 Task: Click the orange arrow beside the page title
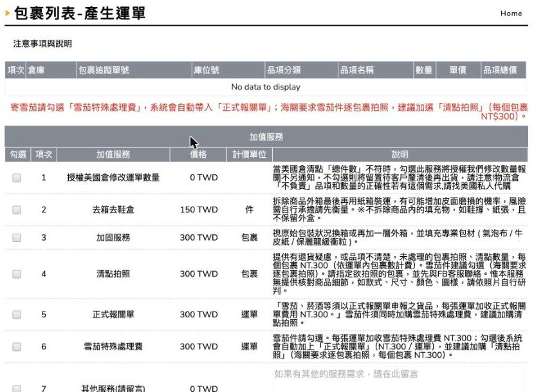(8, 14)
